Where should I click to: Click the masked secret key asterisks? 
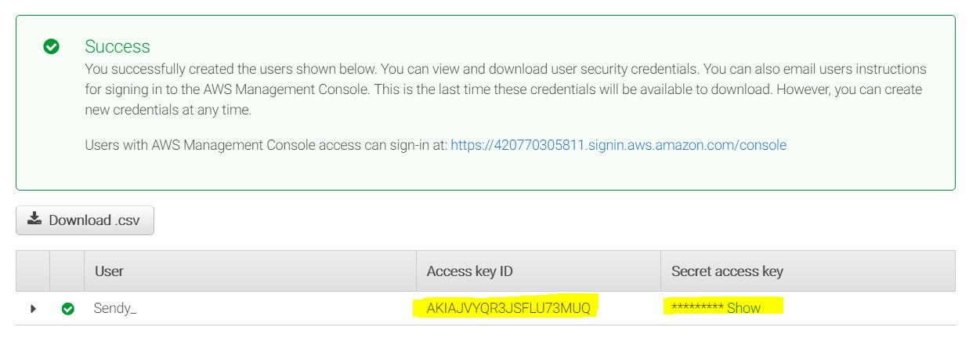point(697,308)
